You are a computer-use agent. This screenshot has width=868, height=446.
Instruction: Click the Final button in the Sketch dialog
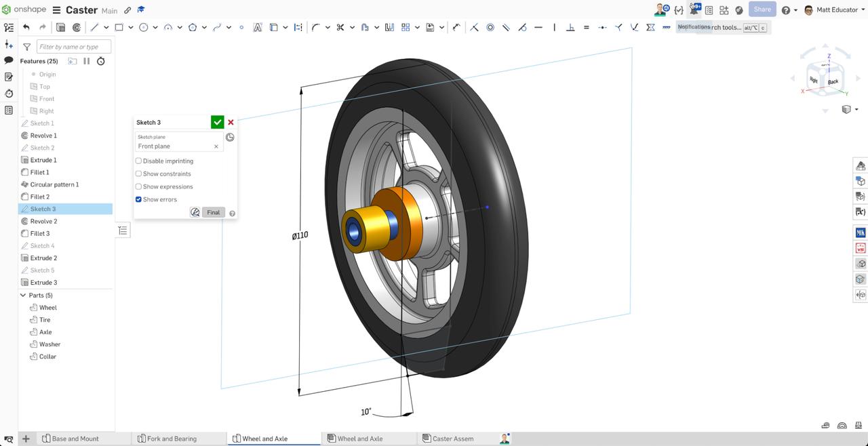point(213,212)
